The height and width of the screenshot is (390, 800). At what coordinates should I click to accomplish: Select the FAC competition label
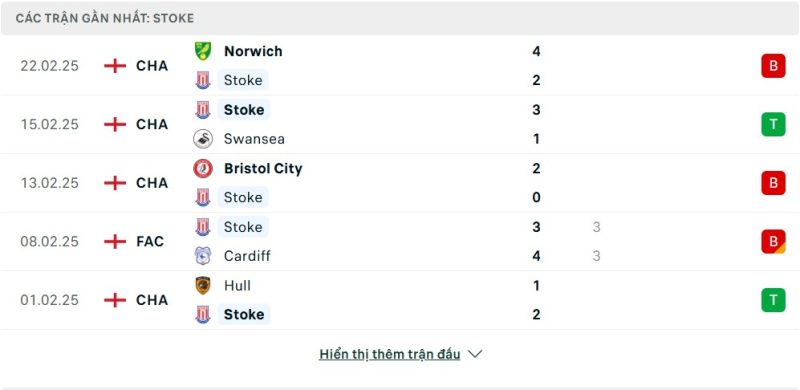150,241
